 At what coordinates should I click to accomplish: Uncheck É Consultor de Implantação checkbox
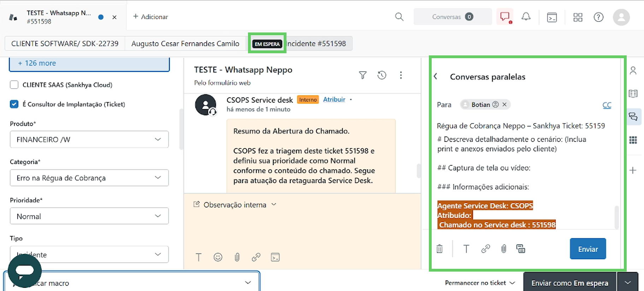(x=14, y=104)
